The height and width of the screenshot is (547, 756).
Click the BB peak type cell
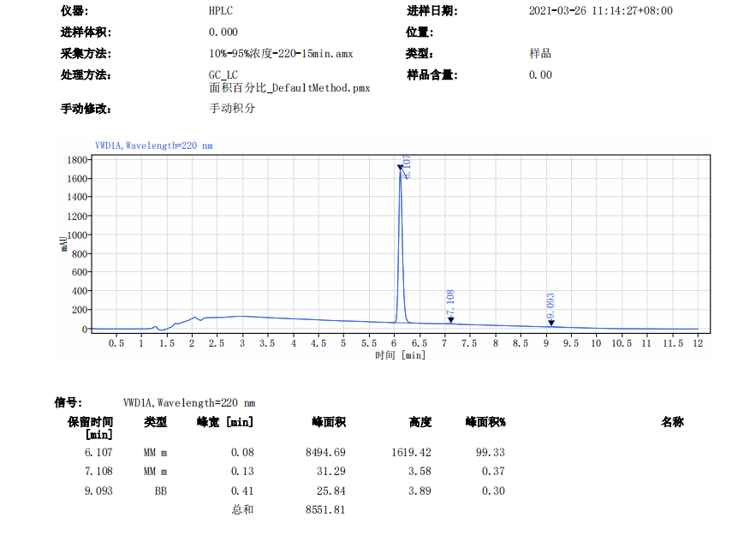point(160,491)
